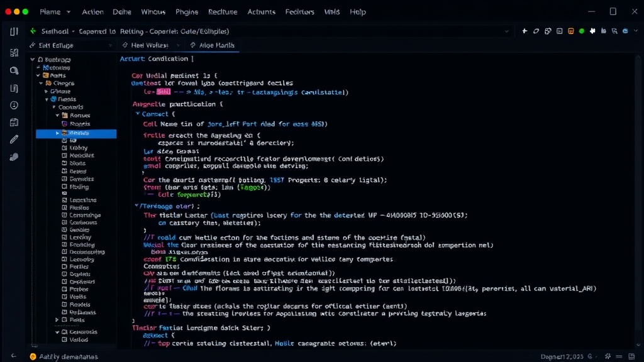The image size is (644, 362).
Task: Select the Porbes tree item
Action: [x=79, y=289]
